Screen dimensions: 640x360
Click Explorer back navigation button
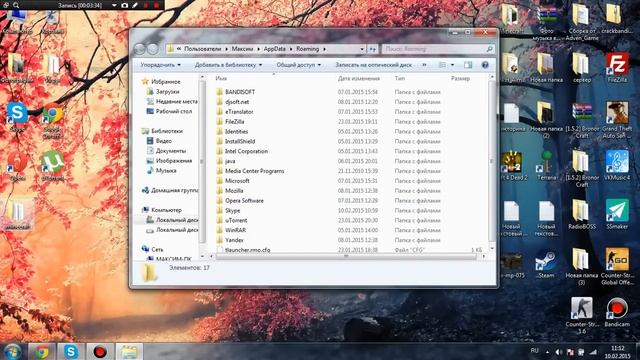coord(140,49)
